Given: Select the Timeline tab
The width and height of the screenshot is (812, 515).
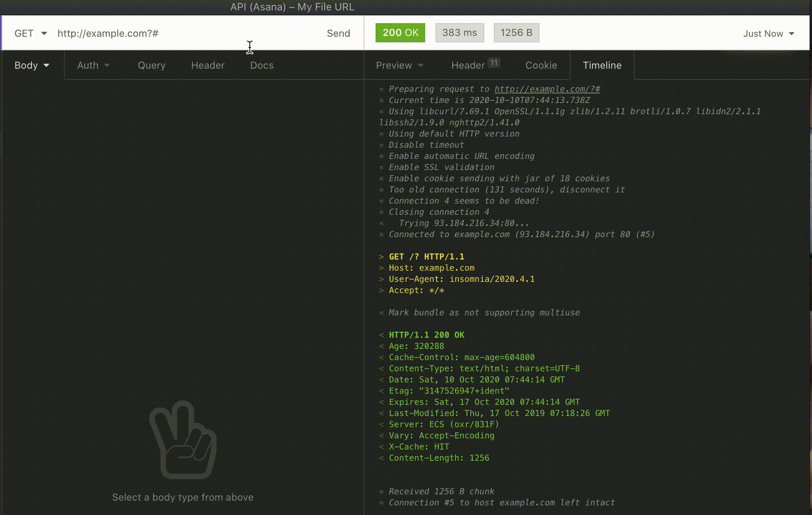Looking at the screenshot, I should coord(602,65).
